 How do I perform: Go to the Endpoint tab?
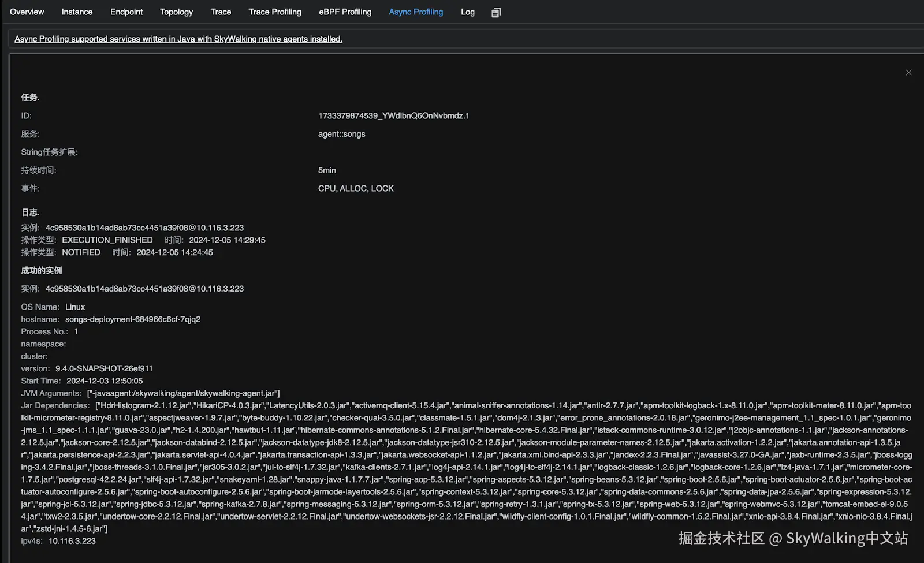[x=126, y=12]
